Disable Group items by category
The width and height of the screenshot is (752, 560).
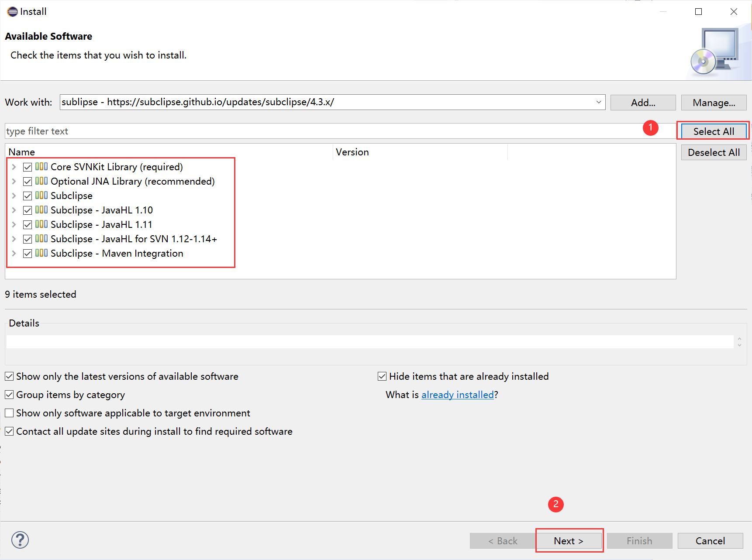[x=9, y=395]
